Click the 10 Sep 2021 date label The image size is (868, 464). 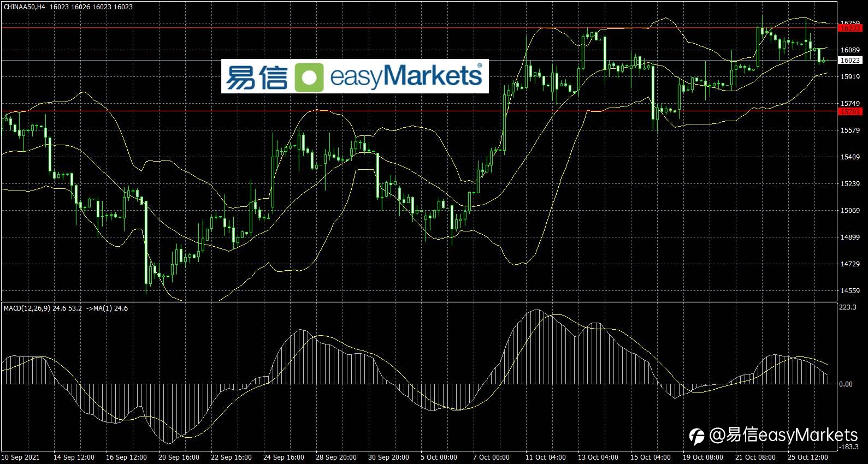(x=21, y=457)
